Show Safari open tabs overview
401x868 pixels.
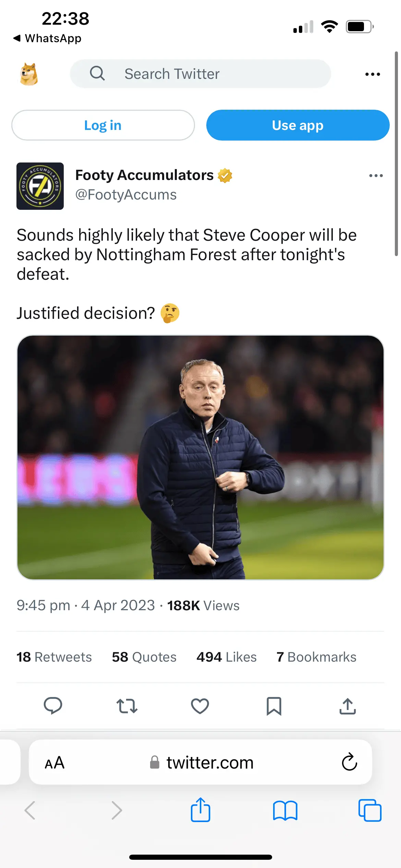point(369,810)
